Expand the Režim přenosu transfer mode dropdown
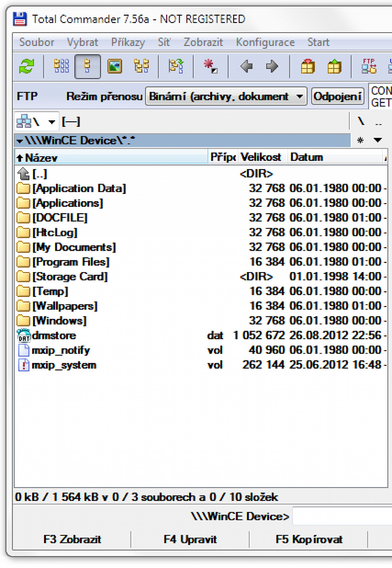392x568 pixels. (226, 96)
